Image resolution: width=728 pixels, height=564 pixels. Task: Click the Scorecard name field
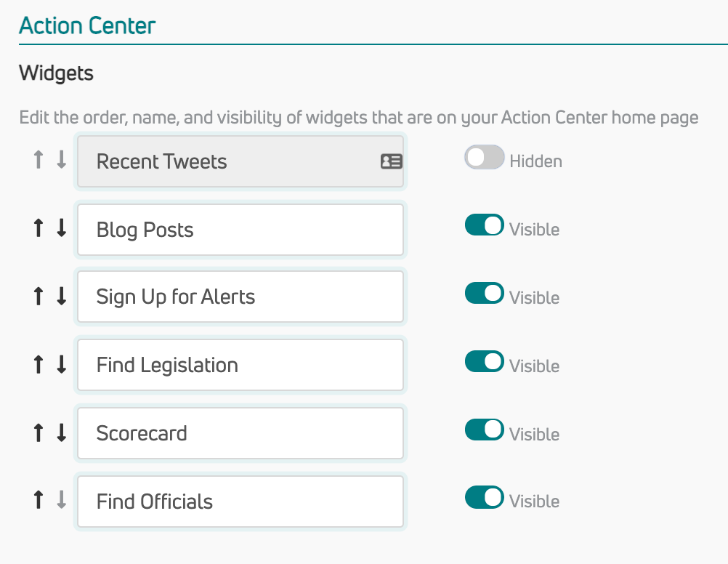(x=240, y=433)
